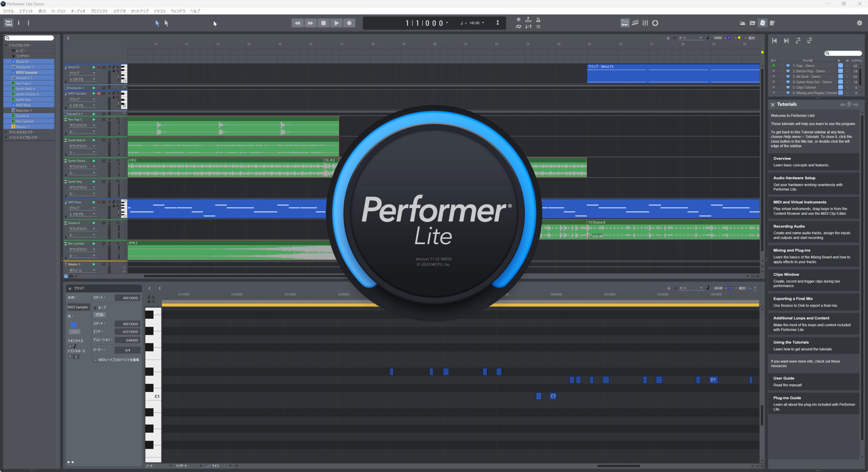Screen dimensions: 868x472
Task: Select the blue pointer tool
Action: (157, 23)
